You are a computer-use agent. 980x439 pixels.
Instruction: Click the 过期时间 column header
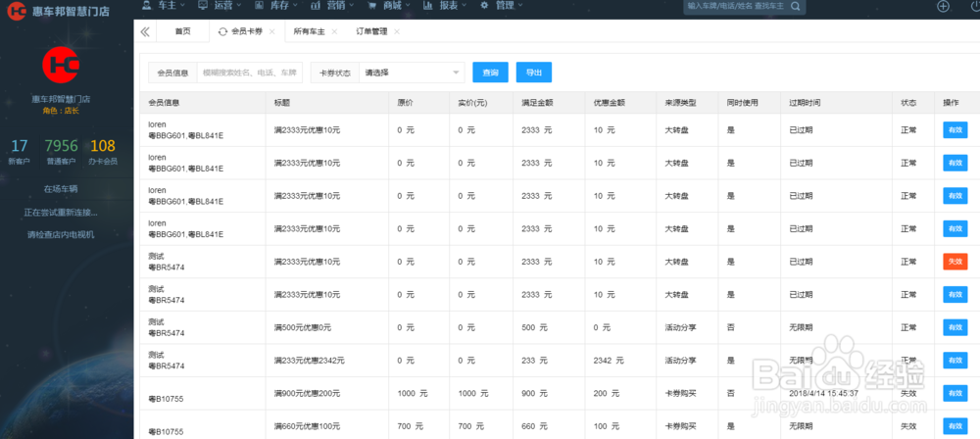pyautogui.click(x=805, y=103)
